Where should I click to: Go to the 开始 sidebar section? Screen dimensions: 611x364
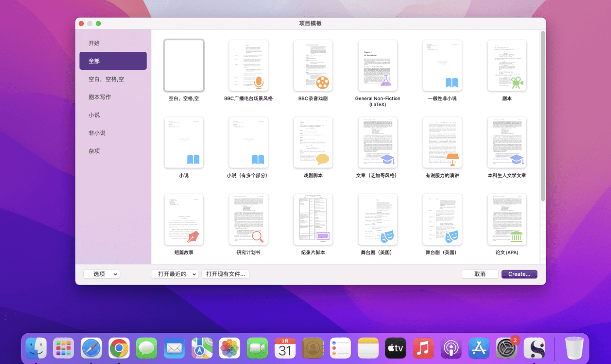point(94,43)
